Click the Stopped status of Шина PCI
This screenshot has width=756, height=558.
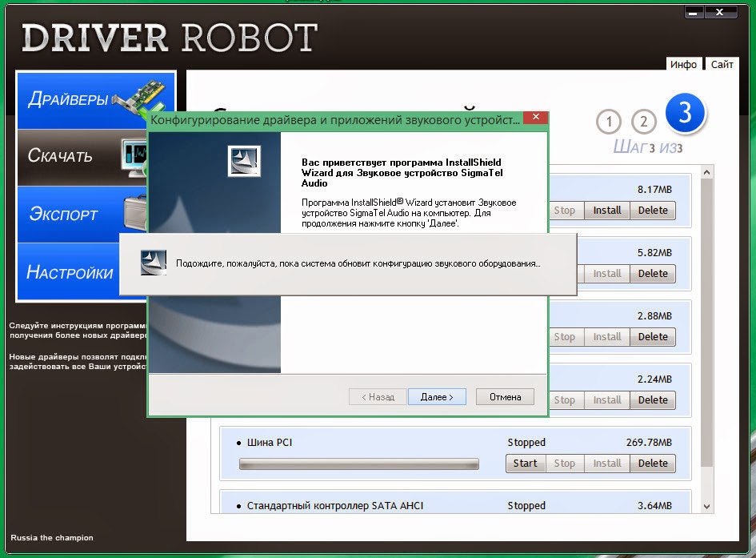pos(526,442)
